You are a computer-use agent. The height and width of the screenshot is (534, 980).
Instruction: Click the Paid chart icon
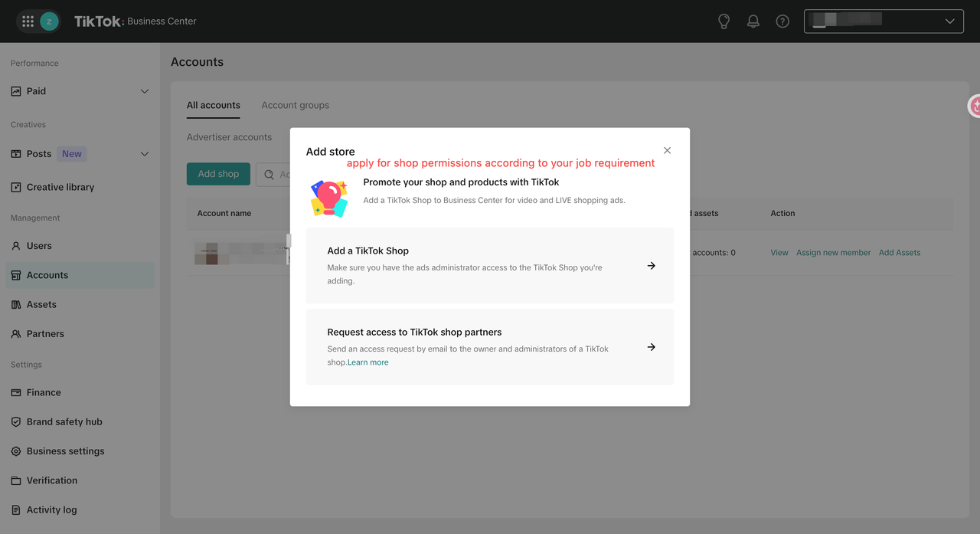coord(16,91)
